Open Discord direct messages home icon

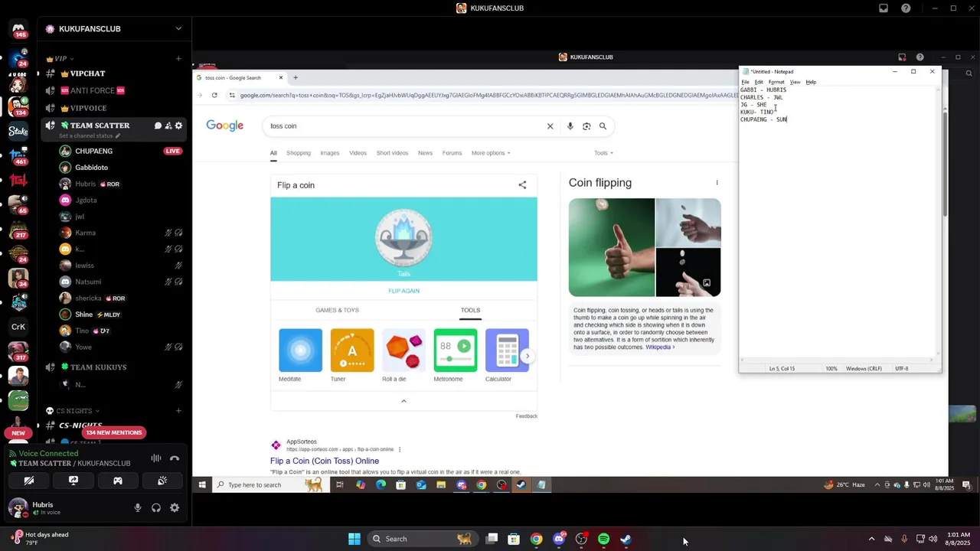coord(18,28)
